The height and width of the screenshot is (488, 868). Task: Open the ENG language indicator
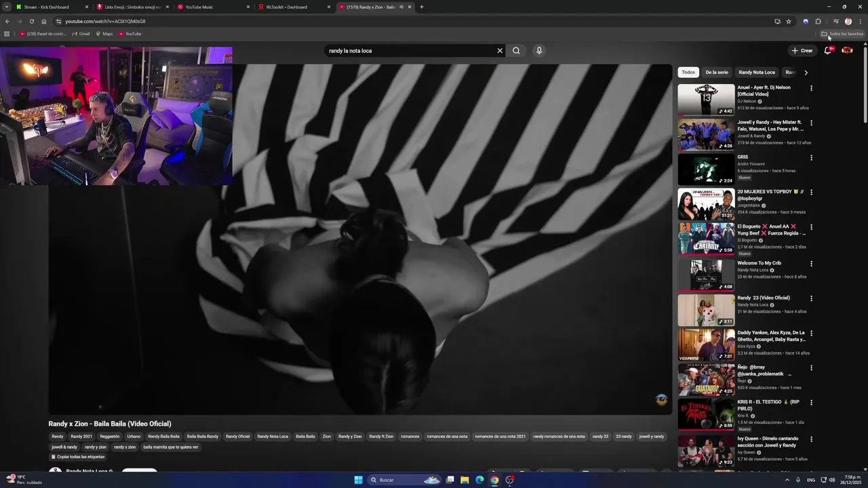coord(811,480)
